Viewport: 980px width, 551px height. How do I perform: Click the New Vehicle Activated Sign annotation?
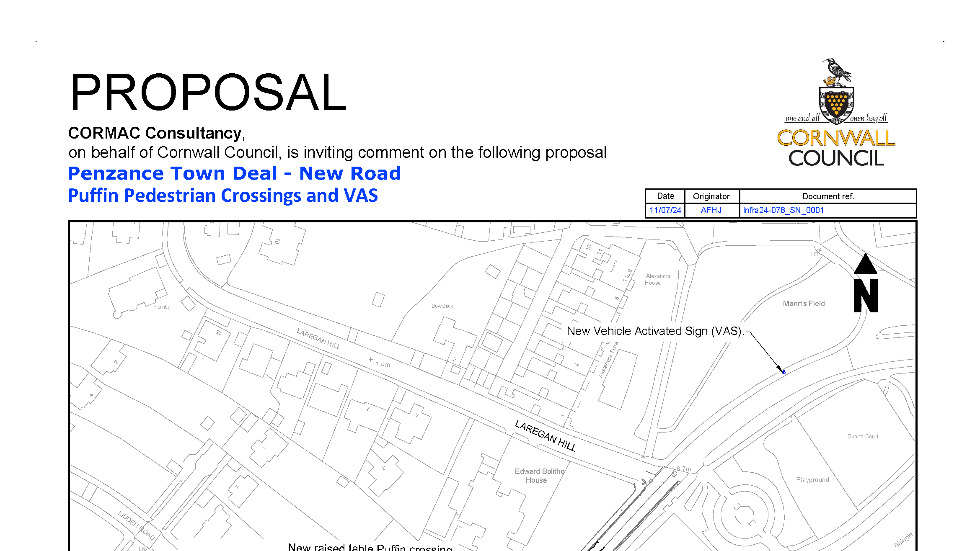(654, 331)
